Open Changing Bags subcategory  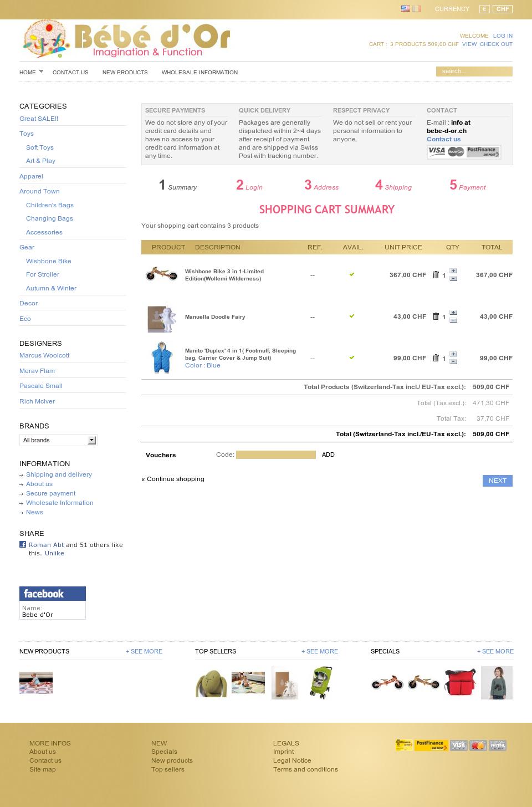pos(49,218)
